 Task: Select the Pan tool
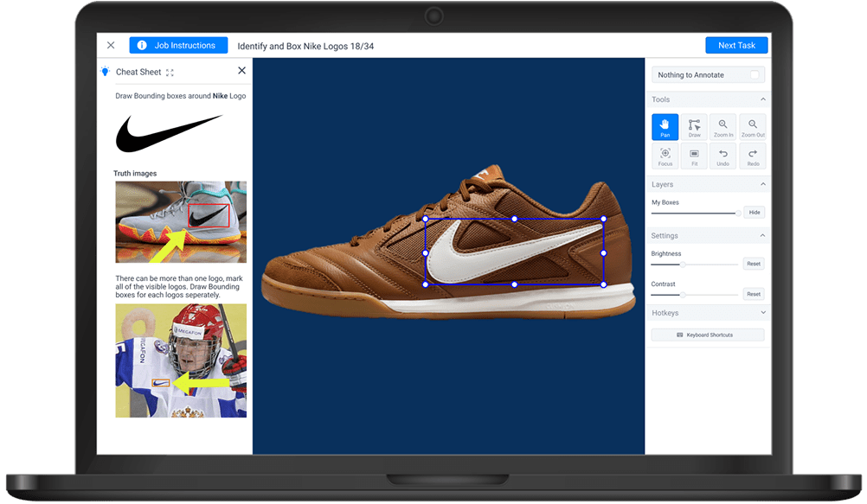(x=665, y=127)
